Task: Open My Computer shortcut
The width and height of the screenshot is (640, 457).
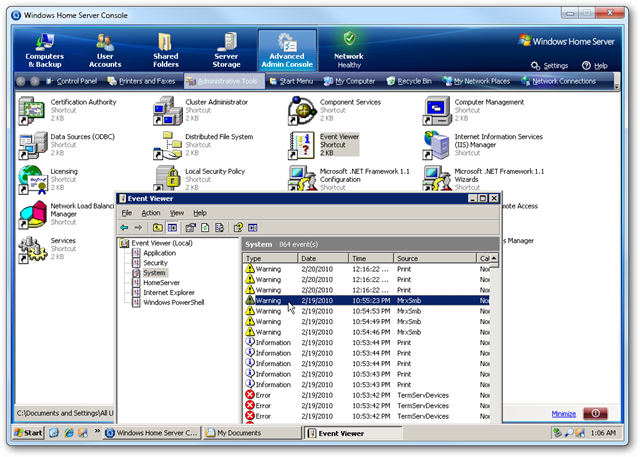Action: click(349, 81)
